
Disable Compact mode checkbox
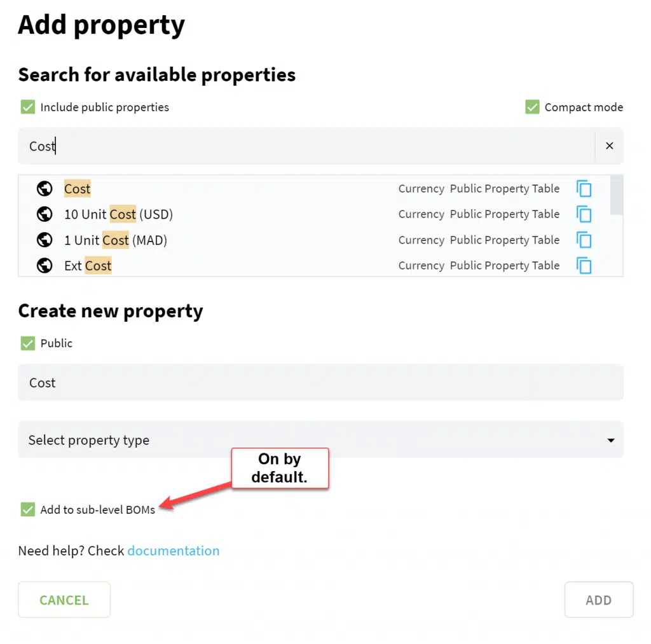(x=532, y=107)
